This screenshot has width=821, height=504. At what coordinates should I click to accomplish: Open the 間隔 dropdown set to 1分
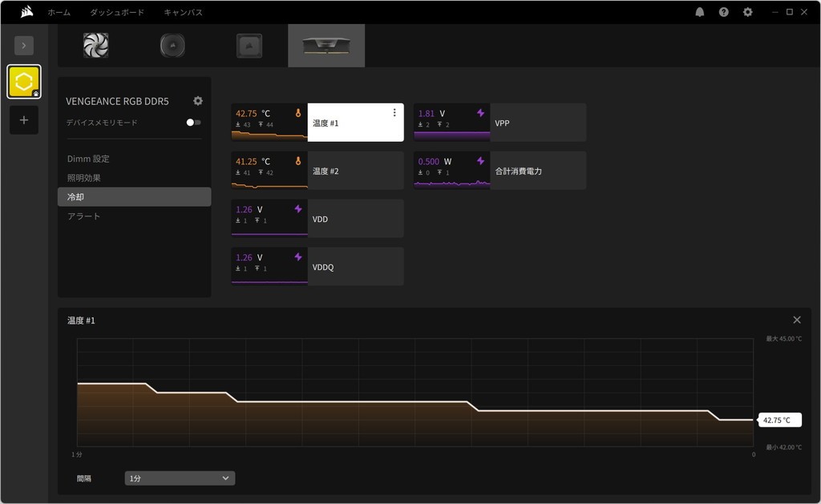[x=180, y=478]
